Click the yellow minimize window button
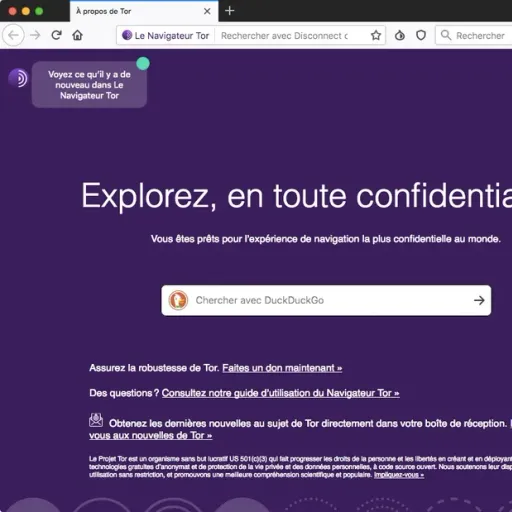Screen dimensions: 512x512 pos(26,11)
